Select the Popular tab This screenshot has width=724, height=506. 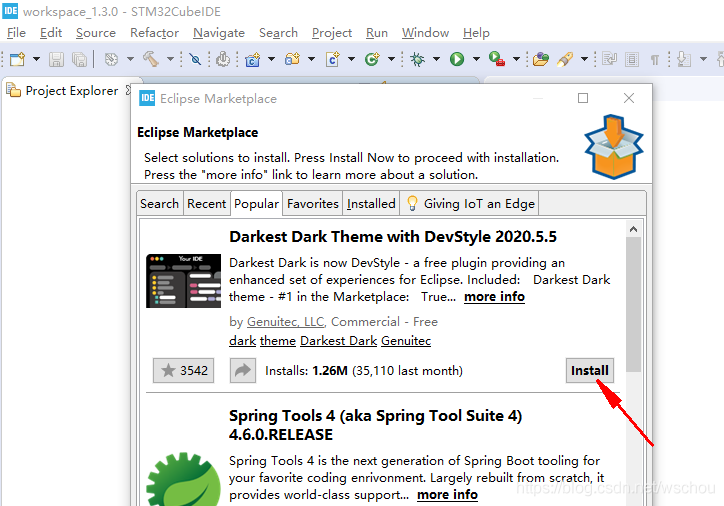click(256, 204)
